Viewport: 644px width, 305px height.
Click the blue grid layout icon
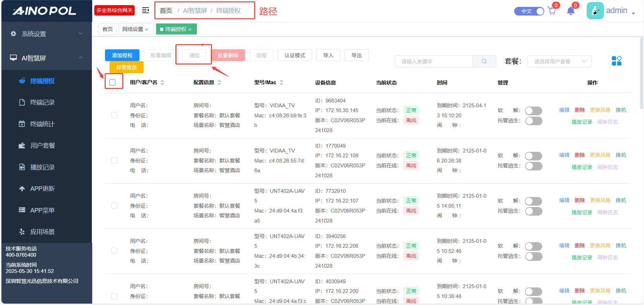pos(616,61)
